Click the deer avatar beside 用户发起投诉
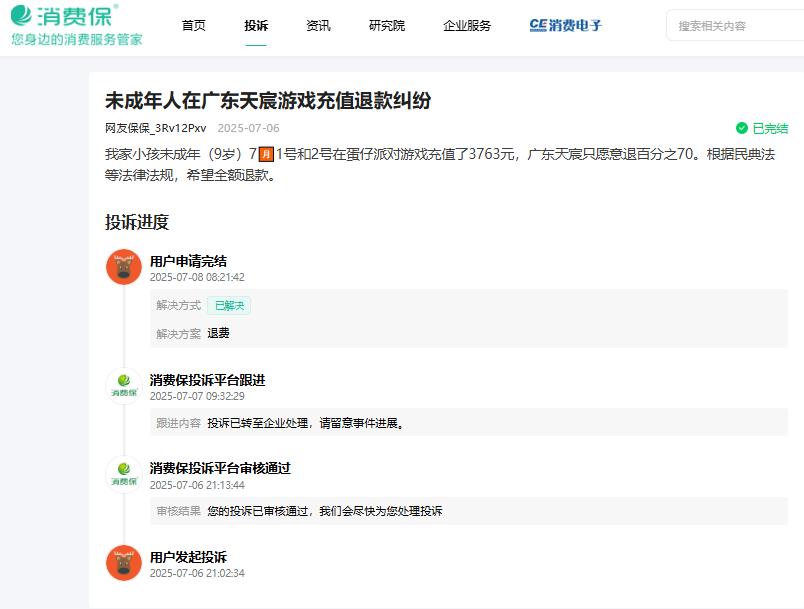Viewport: 804px width, 609px height. pyautogui.click(x=124, y=563)
